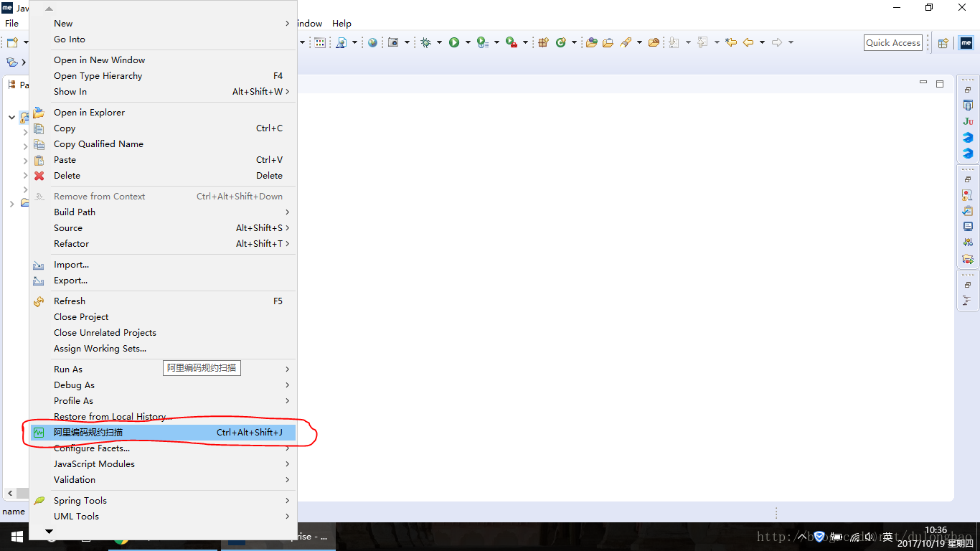Click the Last Edit Location arrow icon
Image resolution: width=980 pixels, height=551 pixels.
coord(731,42)
